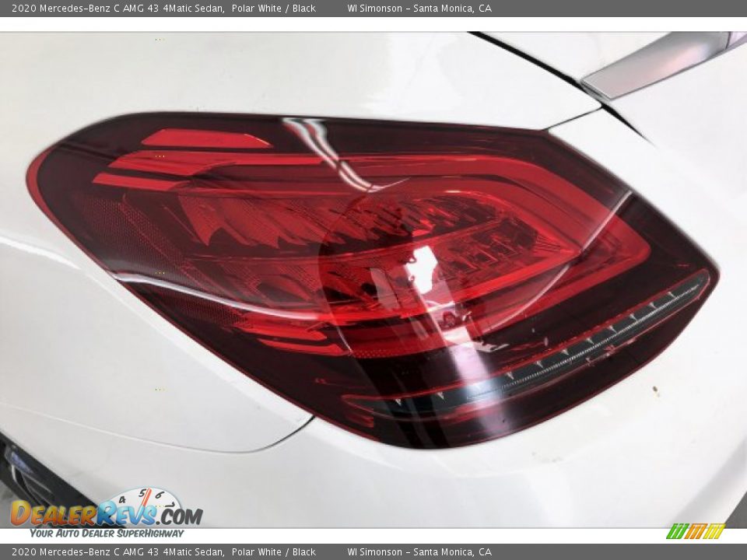
Task: Select the bottom Polar White / Black caption
Action: click(273, 552)
